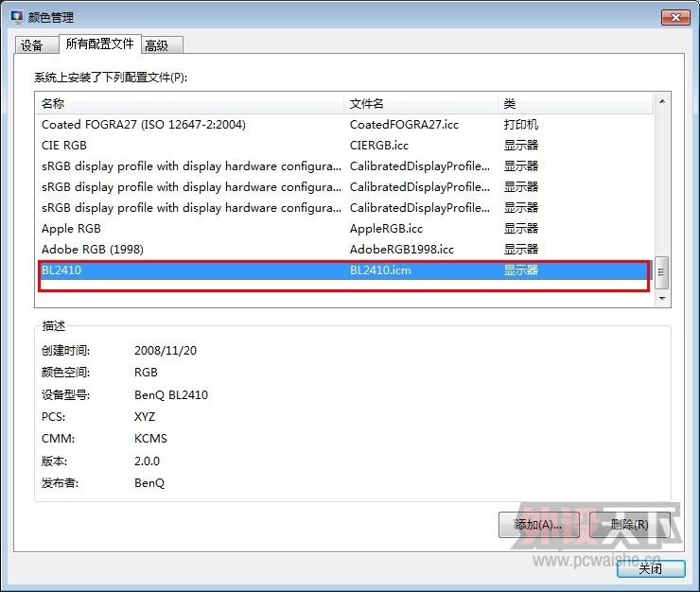
Task: Select the BL2410 profile row
Action: pyautogui.click(x=344, y=270)
